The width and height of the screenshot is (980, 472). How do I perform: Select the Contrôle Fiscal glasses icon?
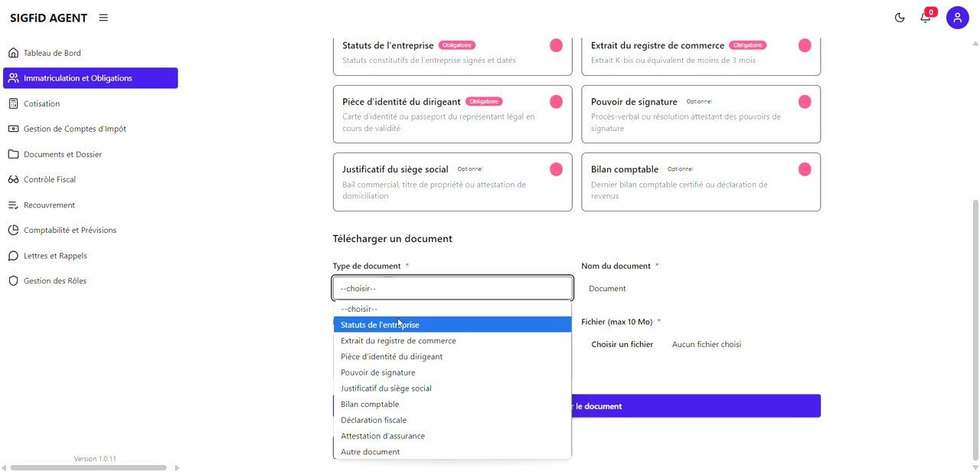pyautogui.click(x=11, y=179)
